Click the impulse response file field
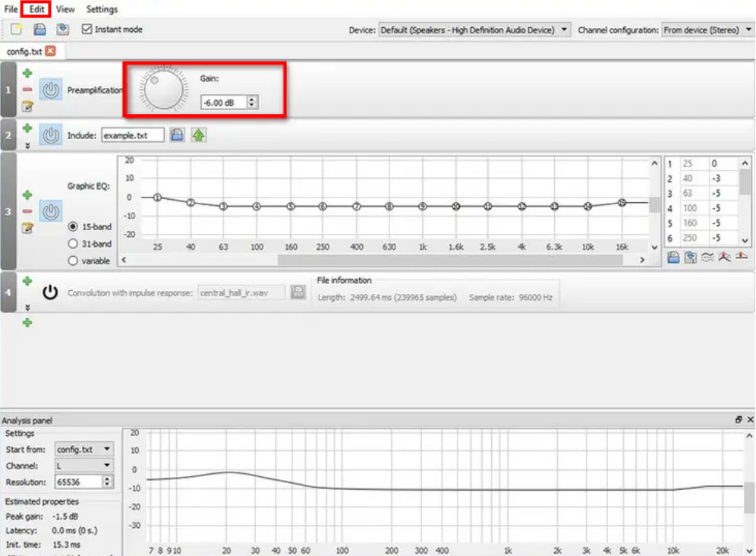Image resolution: width=756 pixels, height=556 pixels. point(241,292)
